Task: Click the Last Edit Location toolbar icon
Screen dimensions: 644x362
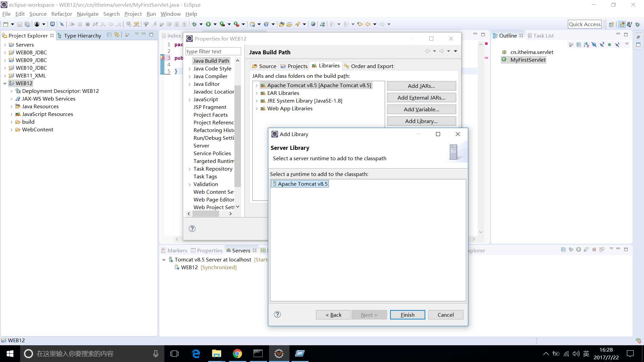Action: click(x=360, y=24)
